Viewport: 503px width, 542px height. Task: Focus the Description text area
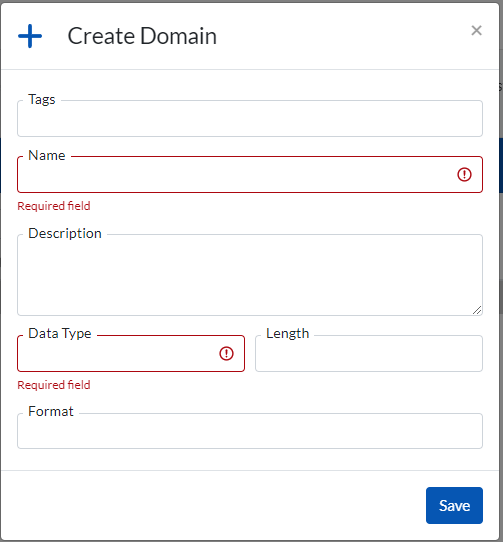coord(250,275)
